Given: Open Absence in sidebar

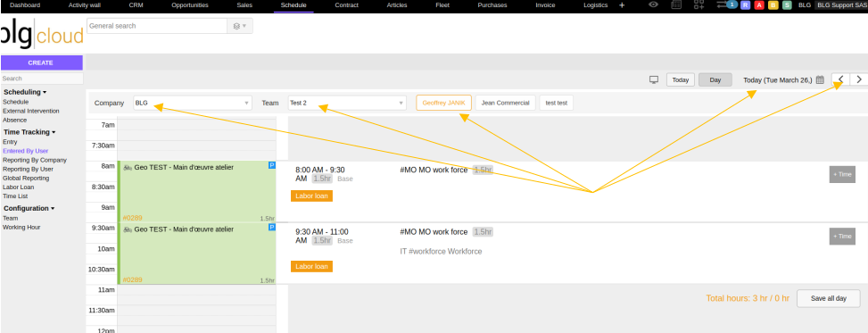Looking at the screenshot, I should [14, 120].
